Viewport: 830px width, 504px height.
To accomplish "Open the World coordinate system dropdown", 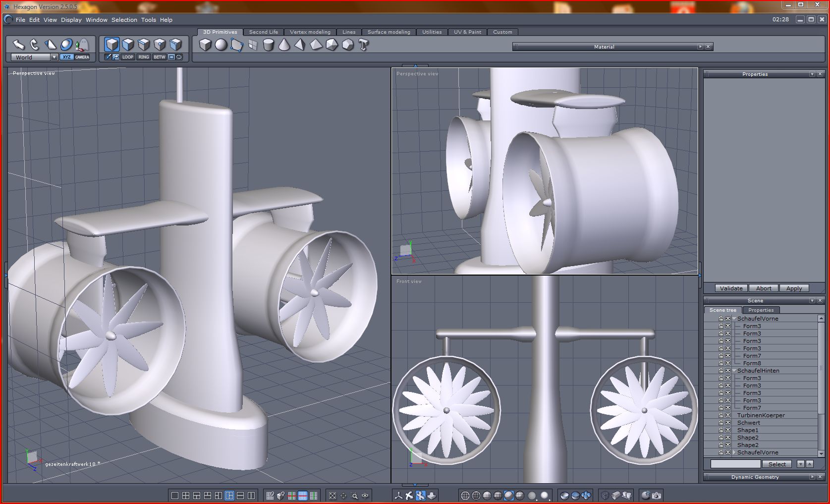I will pyautogui.click(x=54, y=57).
